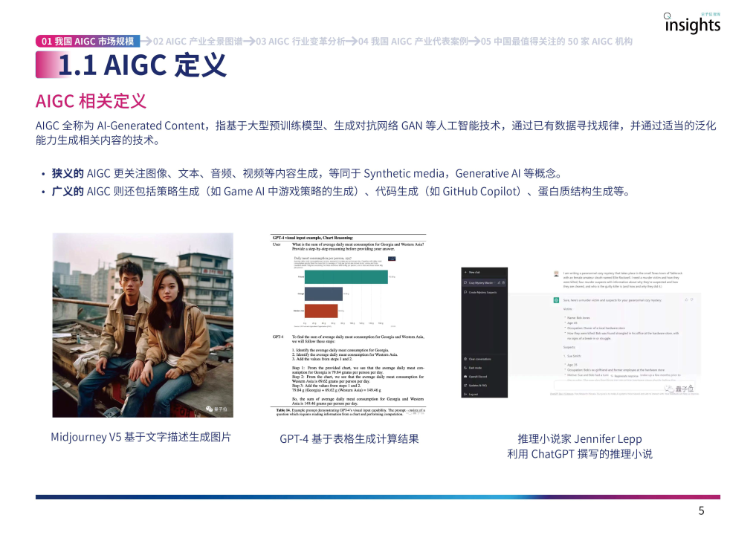This screenshot has width=756, height=535.
Task: Delete the Cozy Mystery Murder conversation via trash icon
Action: pyautogui.click(x=503, y=283)
